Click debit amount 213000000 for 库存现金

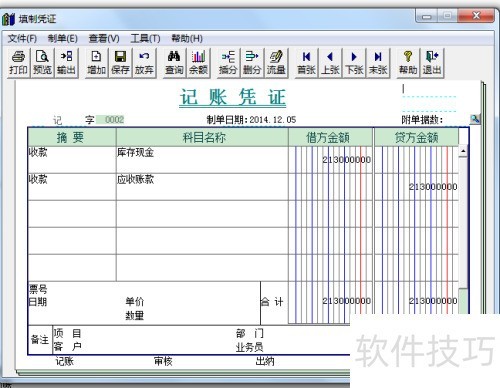pos(346,160)
